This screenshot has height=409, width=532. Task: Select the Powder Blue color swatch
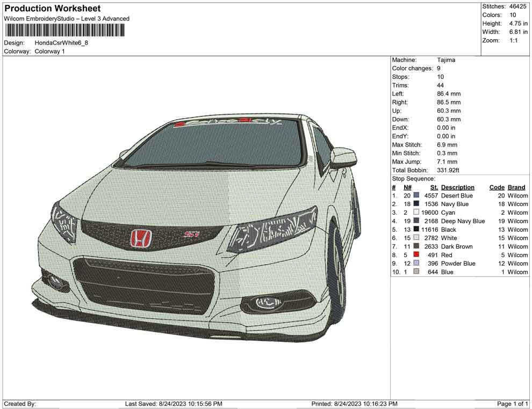tap(416, 264)
